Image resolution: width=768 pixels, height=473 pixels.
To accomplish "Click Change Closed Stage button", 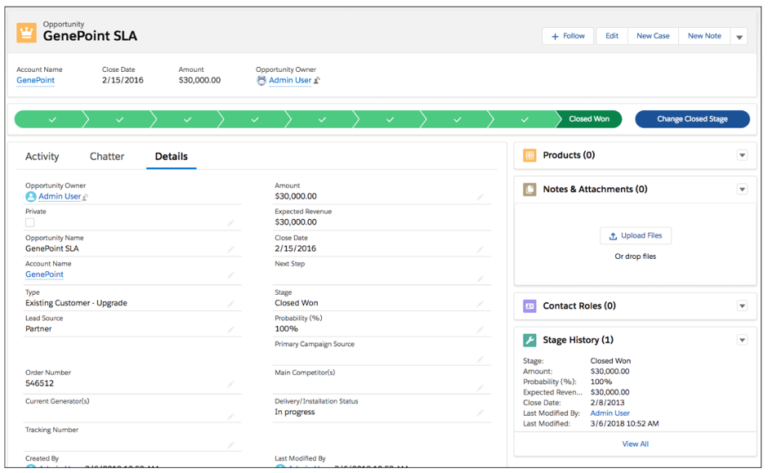I will [x=692, y=119].
